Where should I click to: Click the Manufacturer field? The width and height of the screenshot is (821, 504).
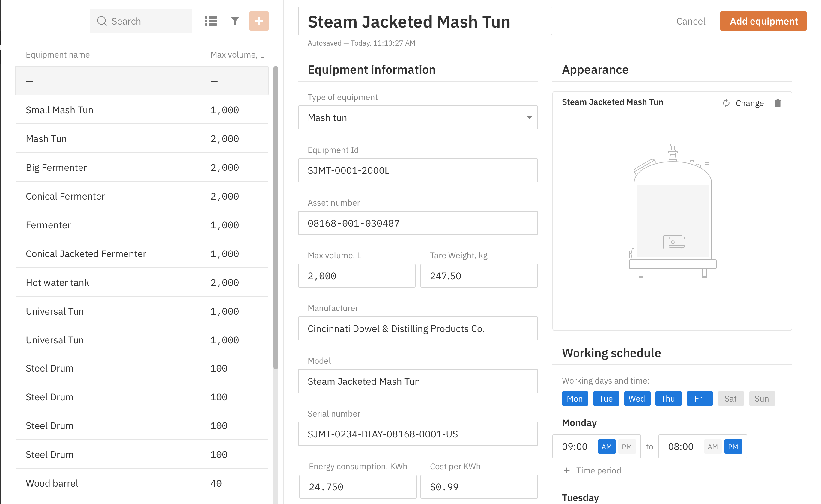point(418,328)
